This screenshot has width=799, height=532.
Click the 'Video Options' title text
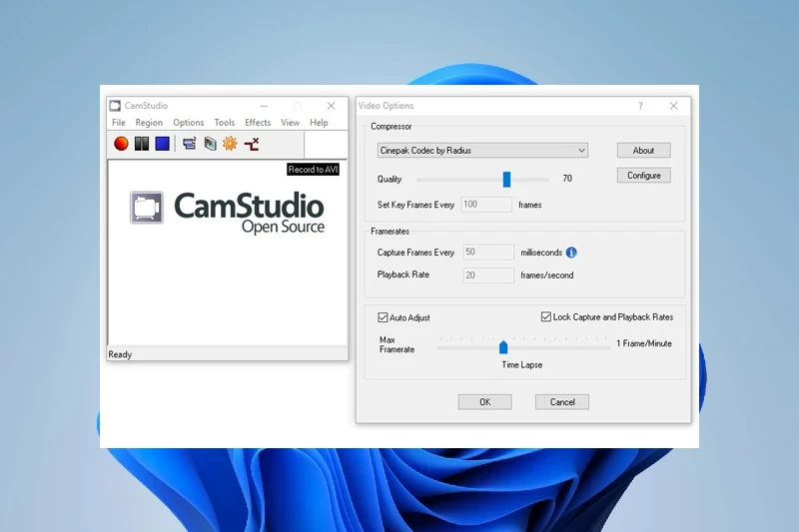click(x=386, y=106)
